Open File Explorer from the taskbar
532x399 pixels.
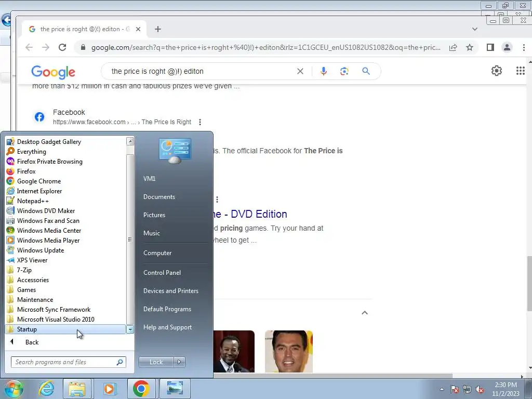click(77, 389)
